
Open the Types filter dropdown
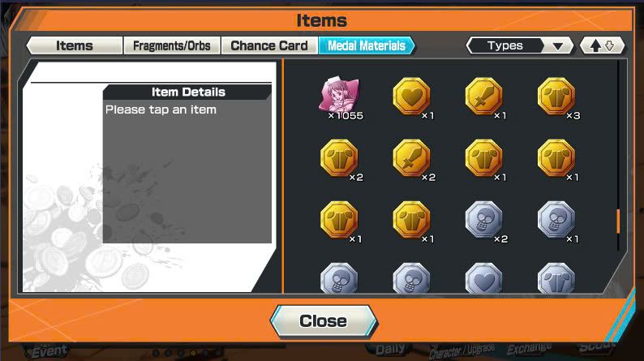(x=520, y=45)
